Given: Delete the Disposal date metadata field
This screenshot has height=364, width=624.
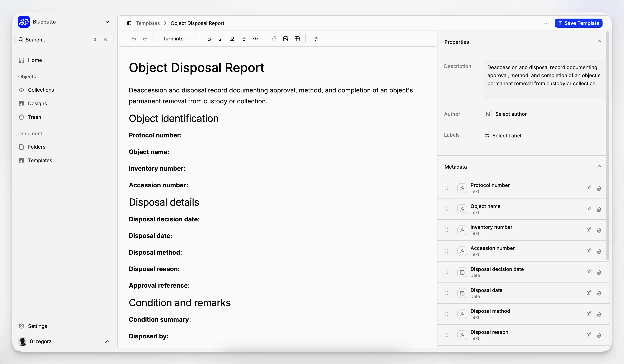Looking at the screenshot, I should click(x=599, y=293).
